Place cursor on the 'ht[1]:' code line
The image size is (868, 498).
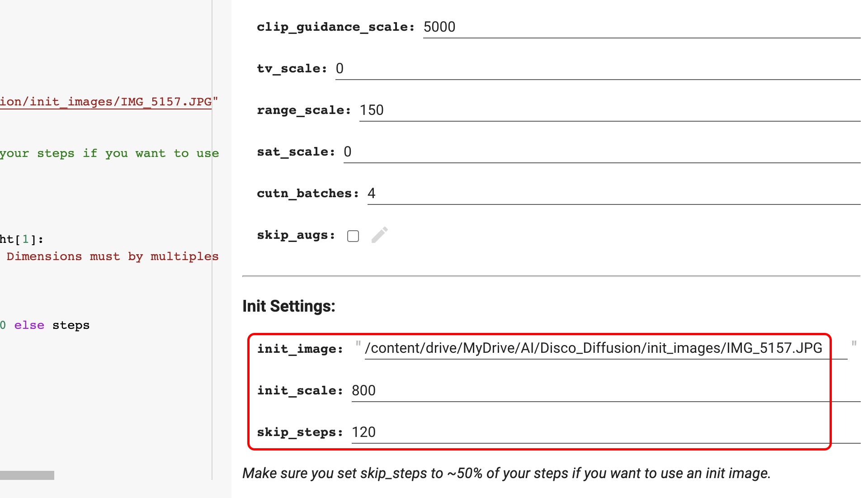click(x=22, y=239)
